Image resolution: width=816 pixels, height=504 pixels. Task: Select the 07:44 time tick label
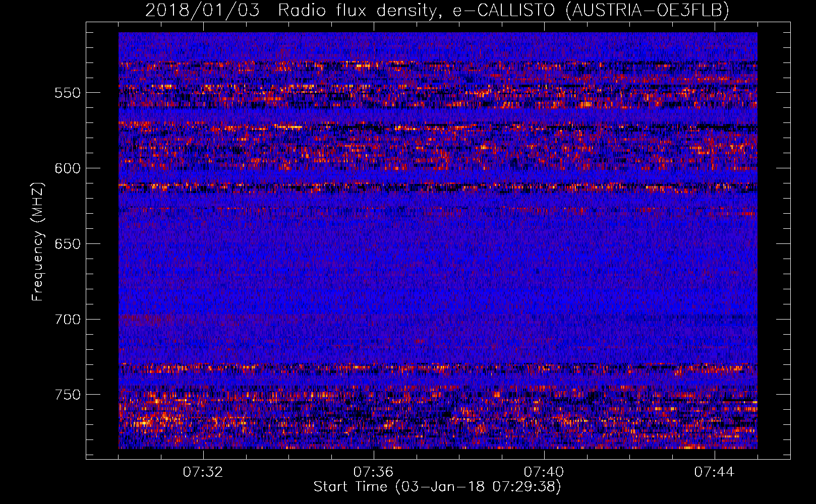pyautogui.click(x=715, y=472)
